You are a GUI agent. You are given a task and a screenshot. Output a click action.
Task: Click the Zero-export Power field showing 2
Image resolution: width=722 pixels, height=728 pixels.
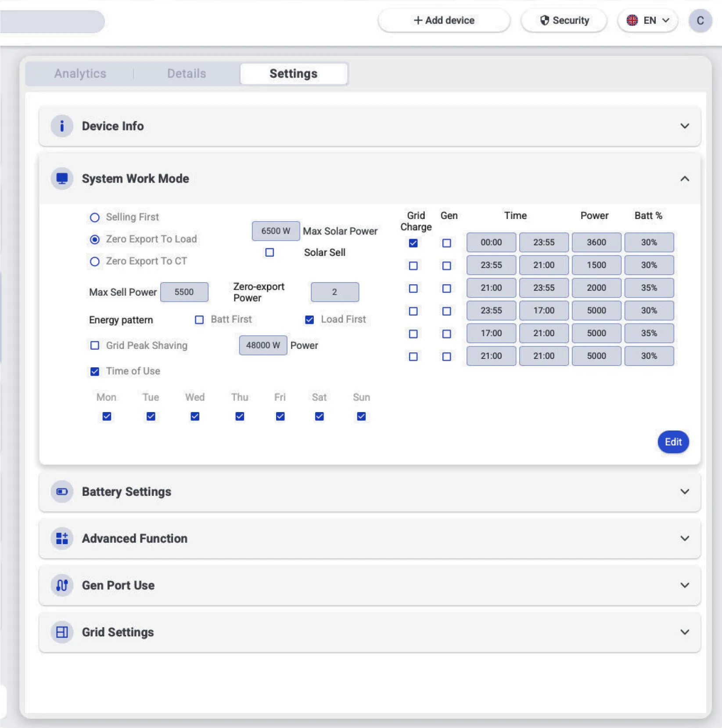pos(334,292)
